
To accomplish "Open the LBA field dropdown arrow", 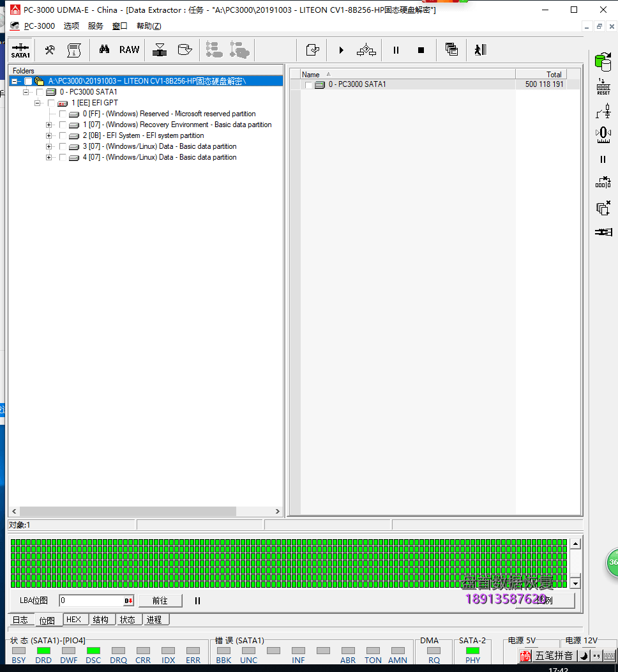I will coord(128,601).
